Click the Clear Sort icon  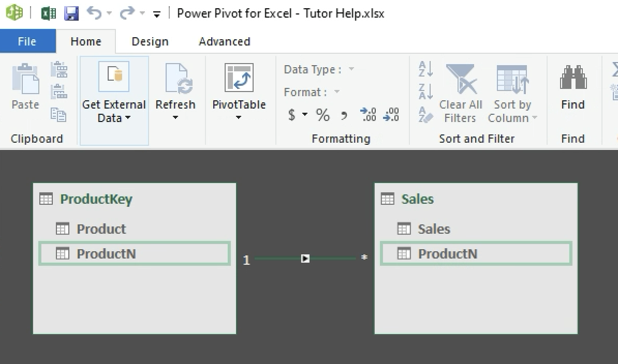[x=425, y=114]
